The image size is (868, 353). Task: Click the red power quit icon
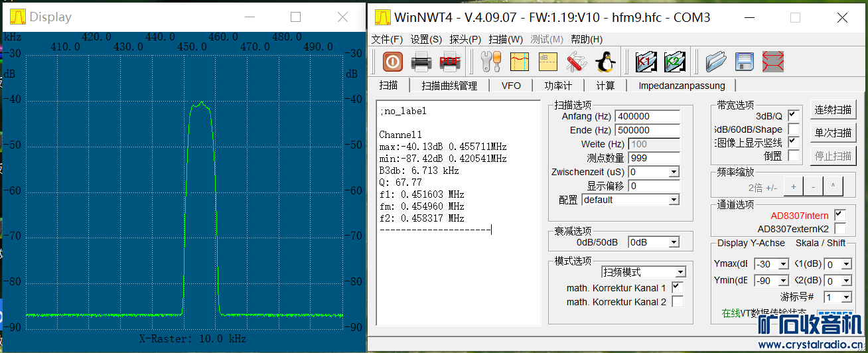(x=393, y=62)
